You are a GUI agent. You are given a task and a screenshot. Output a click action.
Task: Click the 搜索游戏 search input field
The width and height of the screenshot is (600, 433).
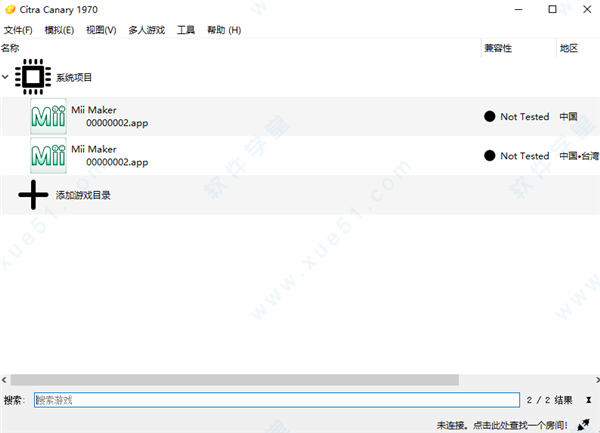[277, 400]
